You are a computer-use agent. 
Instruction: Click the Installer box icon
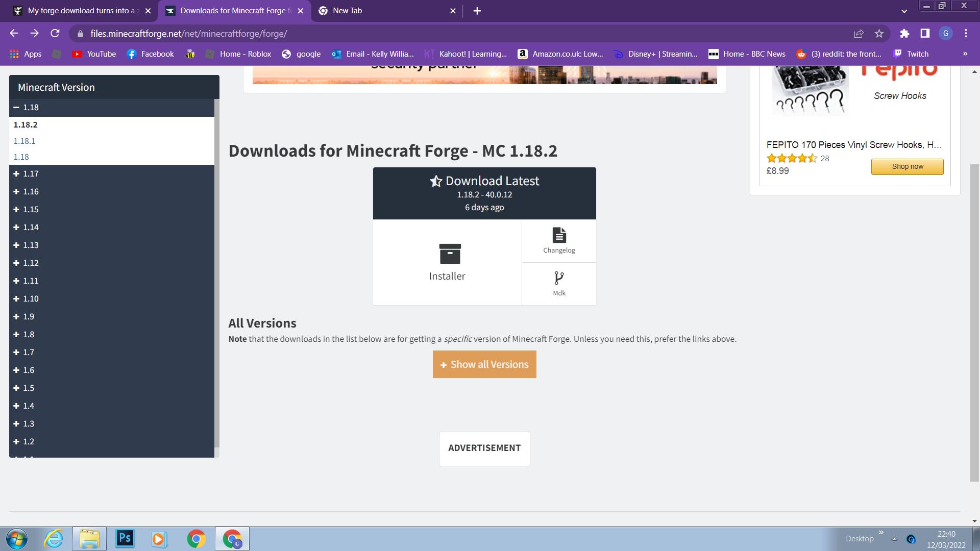pos(450,254)
